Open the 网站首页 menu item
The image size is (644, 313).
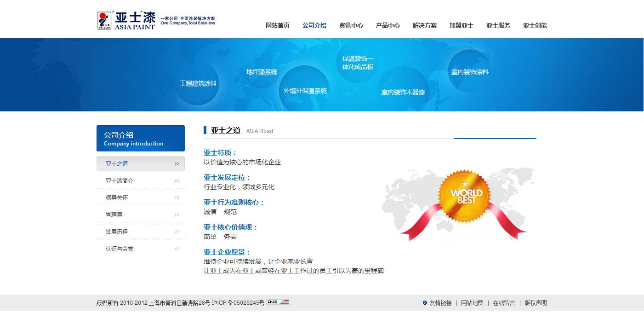pyautogui.click(x=278, y=25)
